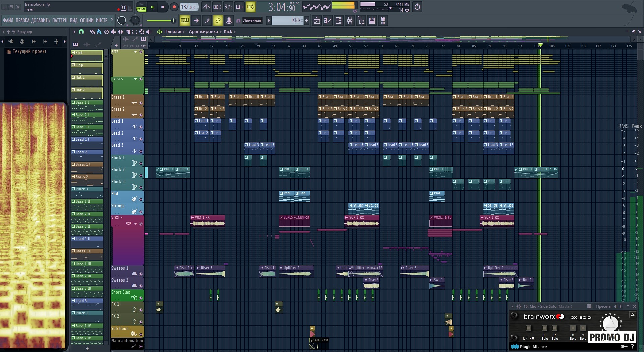Open the Линейная snap dropdown

coord(252,21)
